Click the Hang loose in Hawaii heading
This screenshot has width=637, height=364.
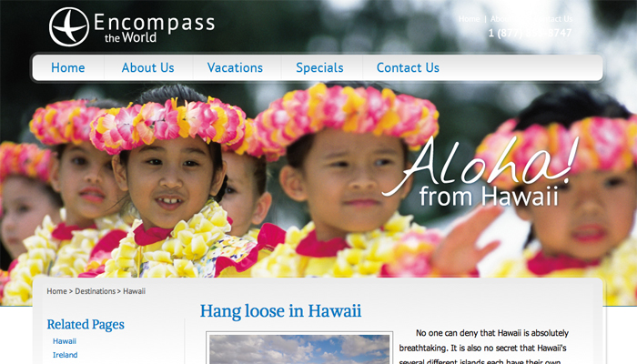[x=280, y=311]
